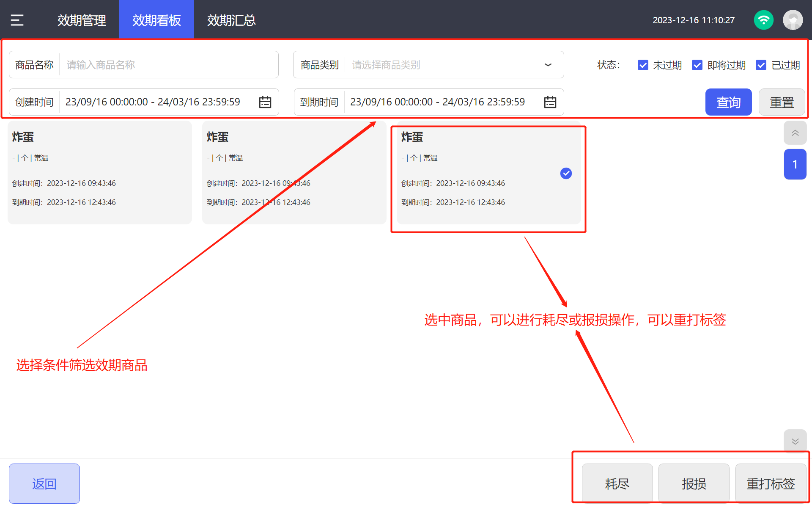Open the hamburger menu icon
Image resolution: width=812 pixels, height=508 pixels.
coord(17,20)
